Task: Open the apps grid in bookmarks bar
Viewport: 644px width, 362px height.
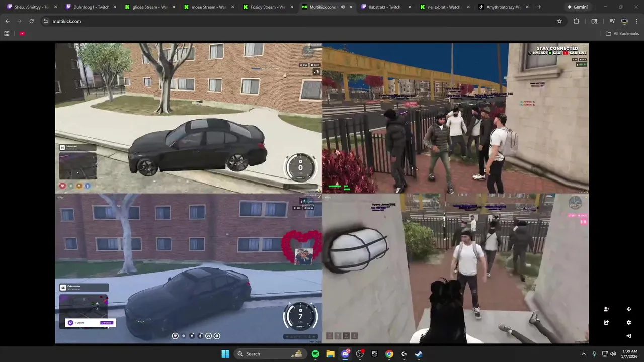Action: [x=7, y=34]
